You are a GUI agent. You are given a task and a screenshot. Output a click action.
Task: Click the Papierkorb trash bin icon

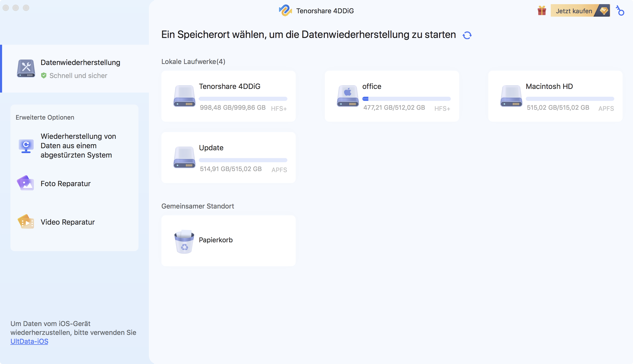coord(184,242)
